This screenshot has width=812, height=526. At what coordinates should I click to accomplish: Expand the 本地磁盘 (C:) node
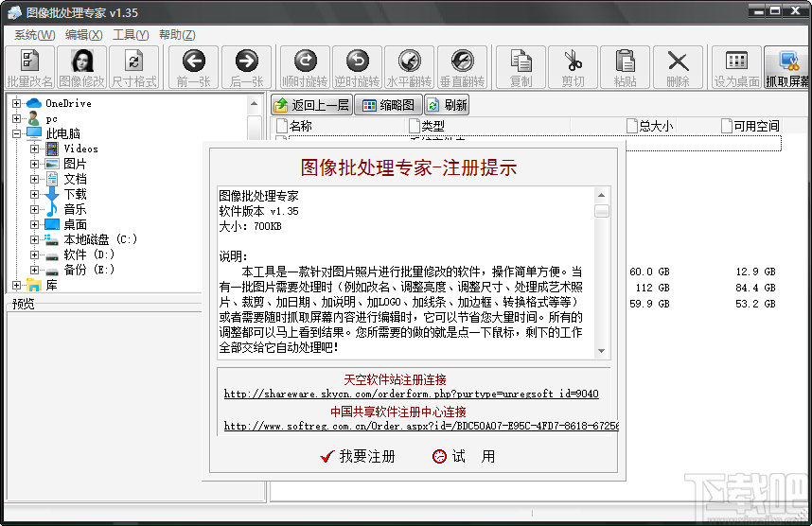coord(34,239)
